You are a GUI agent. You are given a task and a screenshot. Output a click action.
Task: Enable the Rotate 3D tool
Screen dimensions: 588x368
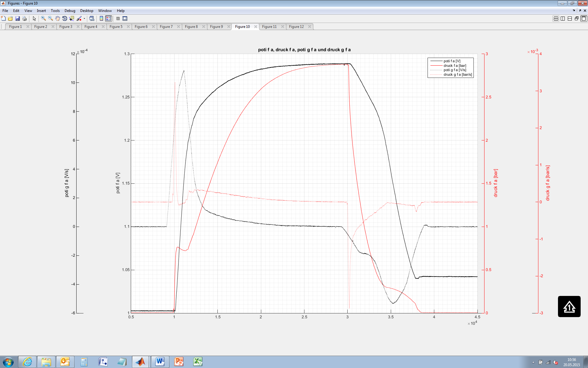click(65, 18)
